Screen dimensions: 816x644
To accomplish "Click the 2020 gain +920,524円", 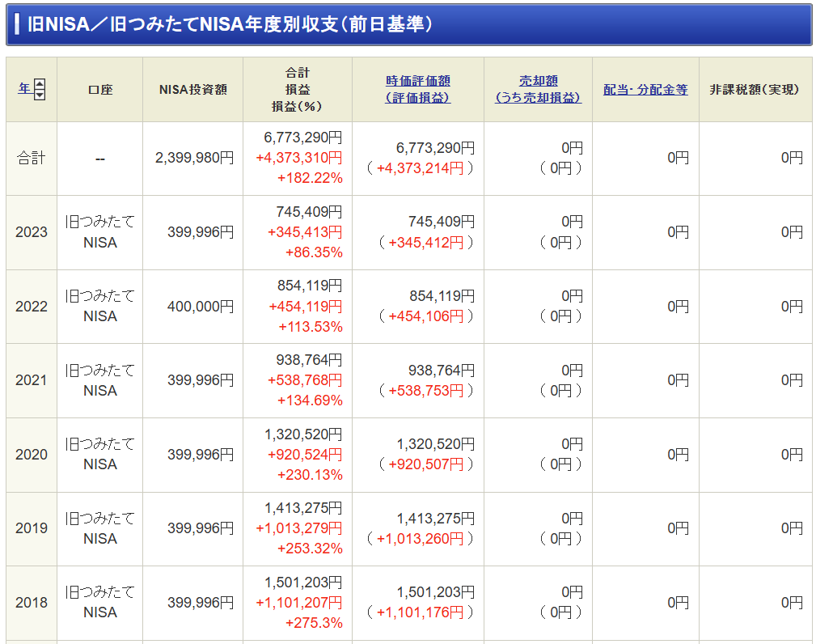I will click(305, 455).
